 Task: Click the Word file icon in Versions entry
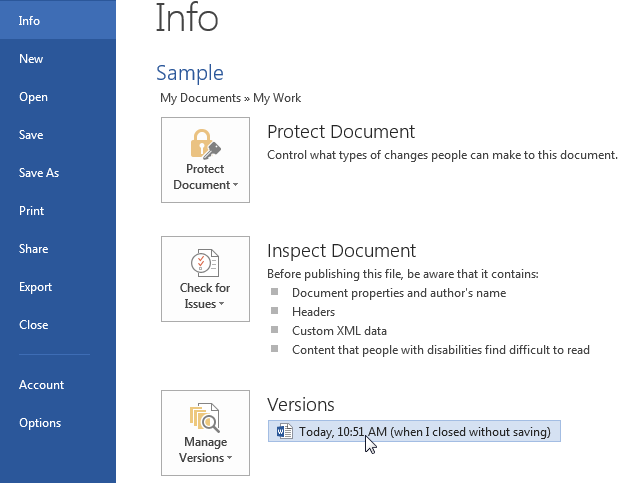click(x=285, y=432)
